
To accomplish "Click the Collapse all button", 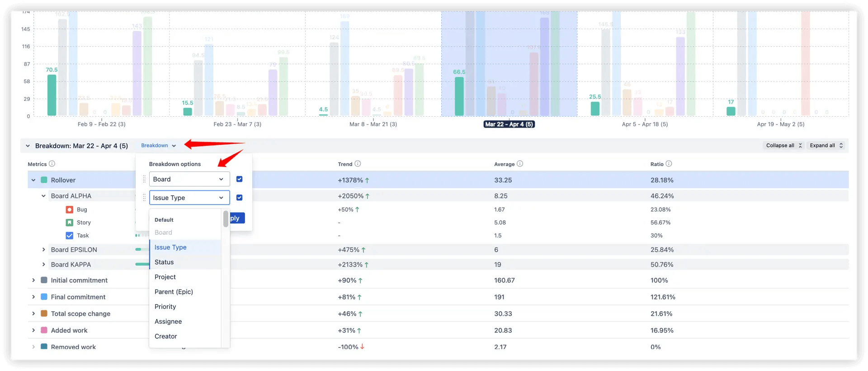I will pos(784,146).
